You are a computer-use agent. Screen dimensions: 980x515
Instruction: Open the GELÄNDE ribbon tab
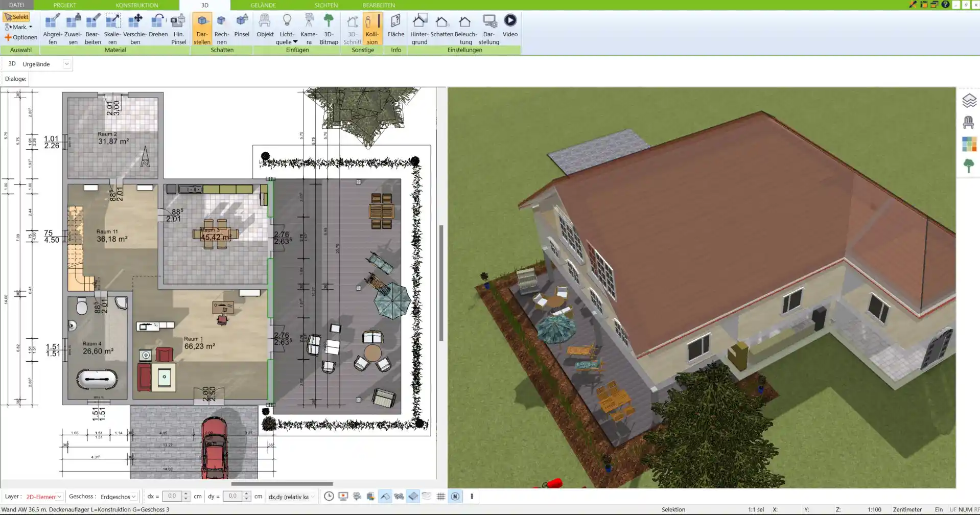pos(263,5)
